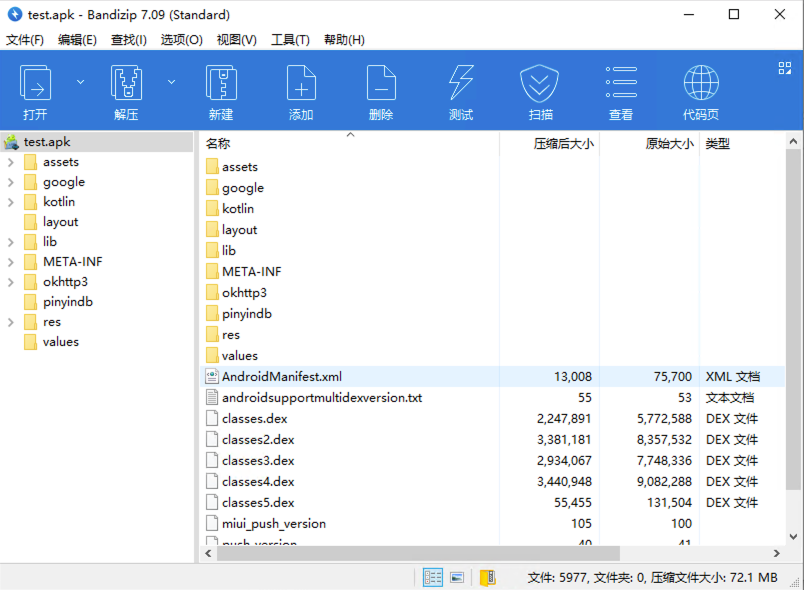
Task: Expand the kotlin folder in tree
Action: [x=11, y=202]
